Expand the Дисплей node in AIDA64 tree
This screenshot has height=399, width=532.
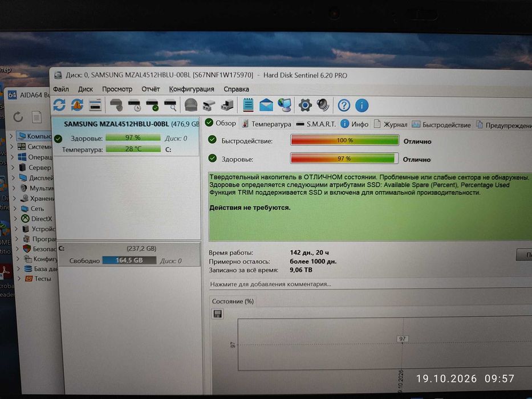point(14,177)
